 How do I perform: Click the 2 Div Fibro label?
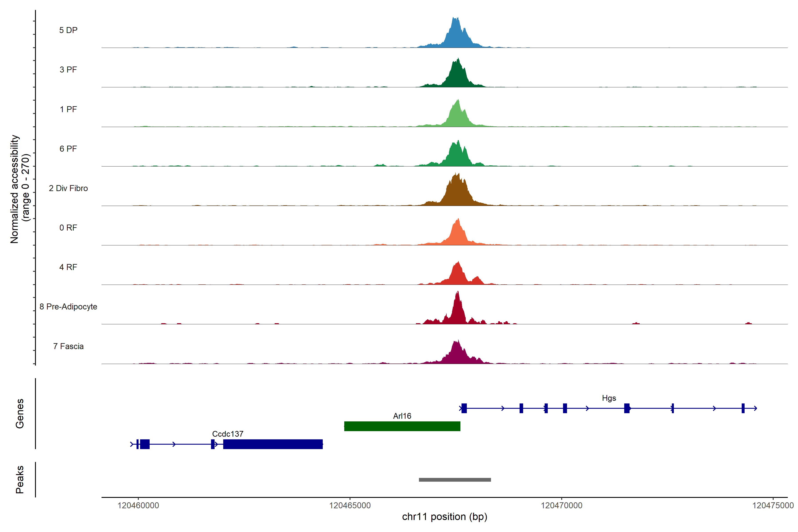(68, 188)
